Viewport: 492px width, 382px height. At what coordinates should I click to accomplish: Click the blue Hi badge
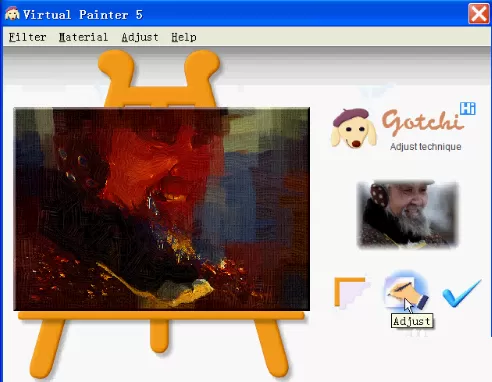[x=468, y=108]
